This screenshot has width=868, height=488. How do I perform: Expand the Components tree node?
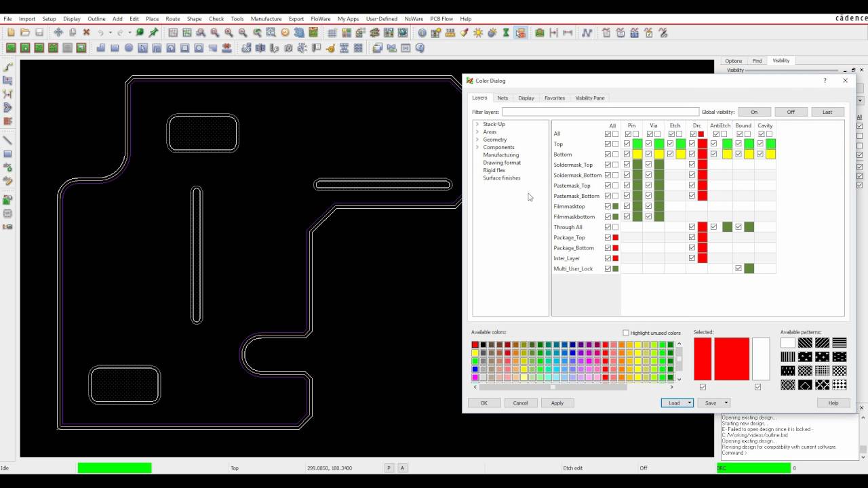click(x=477, y=147)
